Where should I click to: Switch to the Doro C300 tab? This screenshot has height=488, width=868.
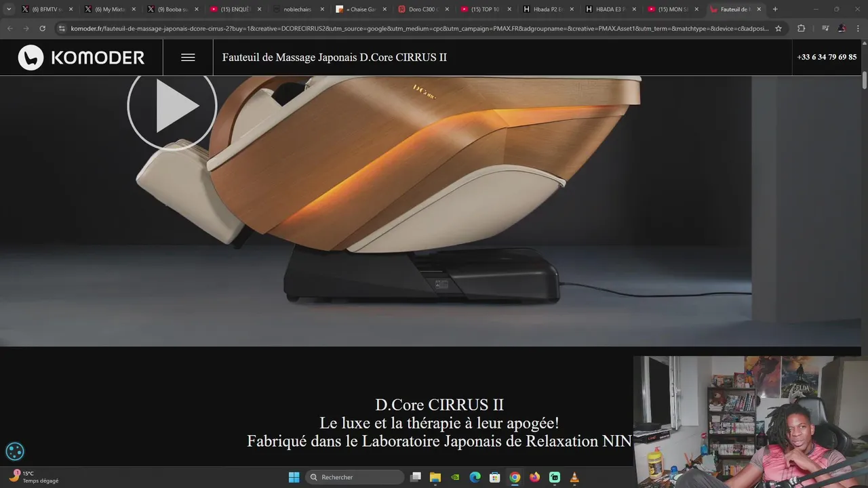tap(422, 9)
